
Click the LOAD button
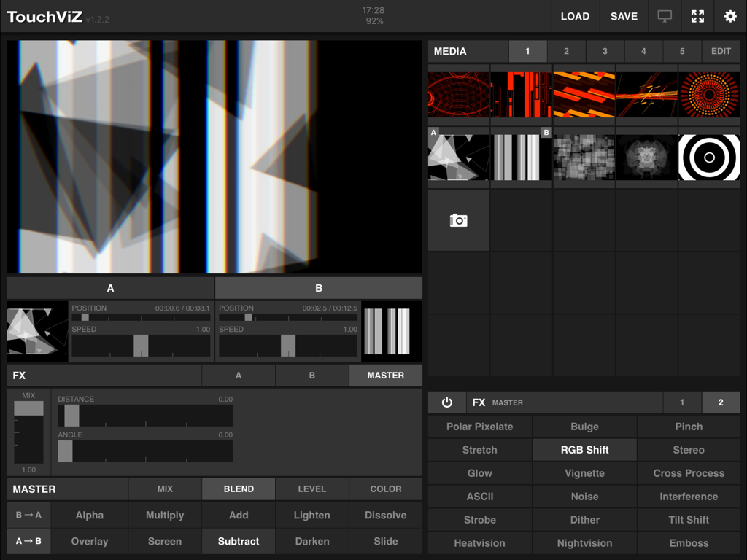(575, 16)
